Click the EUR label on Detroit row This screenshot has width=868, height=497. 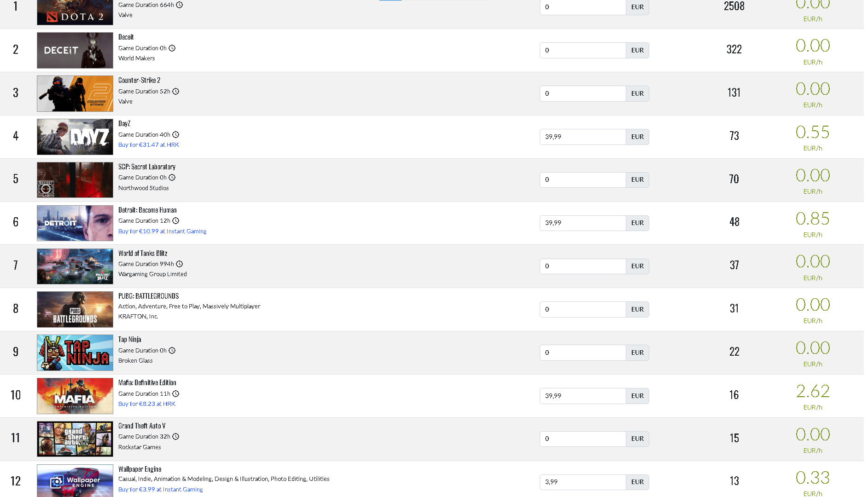638,223
